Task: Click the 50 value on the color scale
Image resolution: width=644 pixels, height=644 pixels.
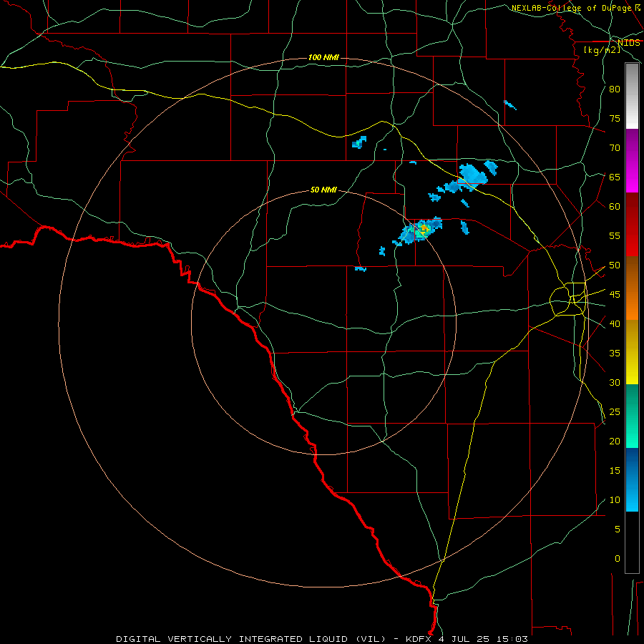Action: pos(615,265)
